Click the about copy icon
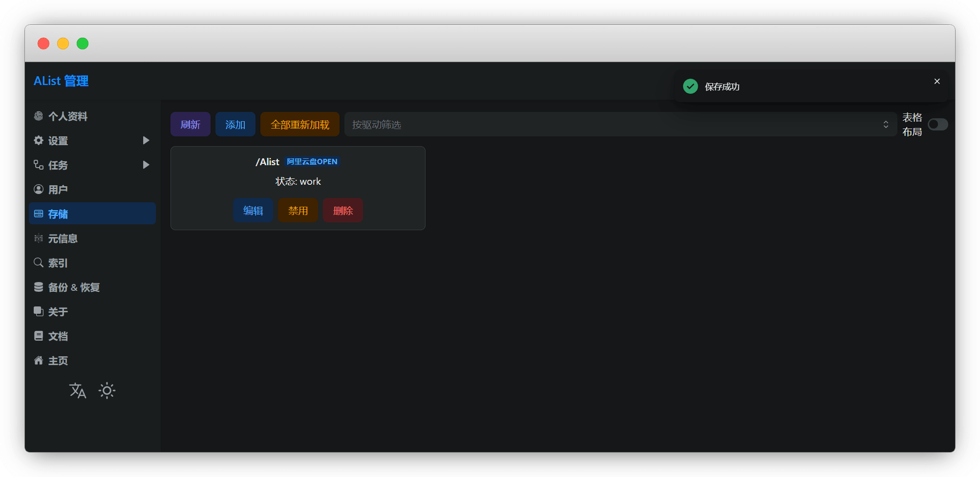Viewport: 980px width, 477px height. (x=39, y=311)
